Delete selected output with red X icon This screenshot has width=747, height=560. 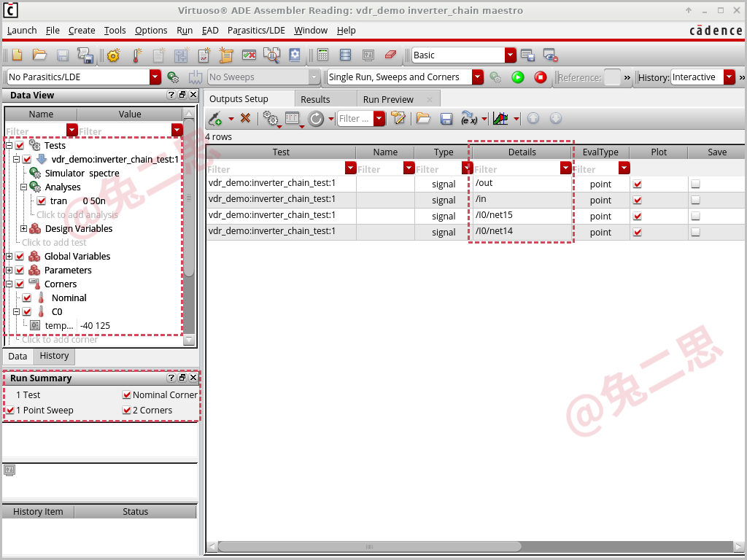tap(245, 117)
